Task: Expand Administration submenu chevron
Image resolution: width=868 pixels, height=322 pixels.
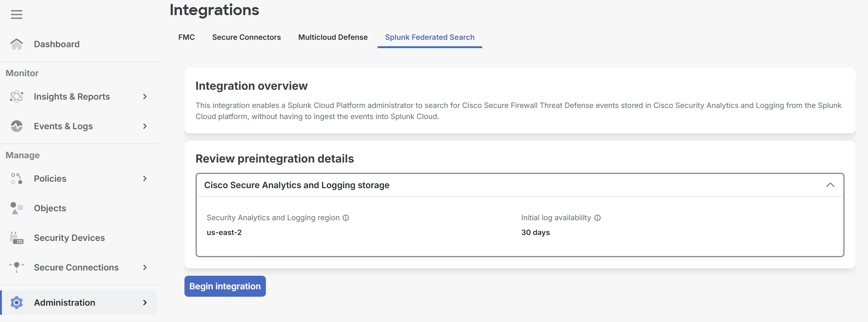Action: coord(145,303)
